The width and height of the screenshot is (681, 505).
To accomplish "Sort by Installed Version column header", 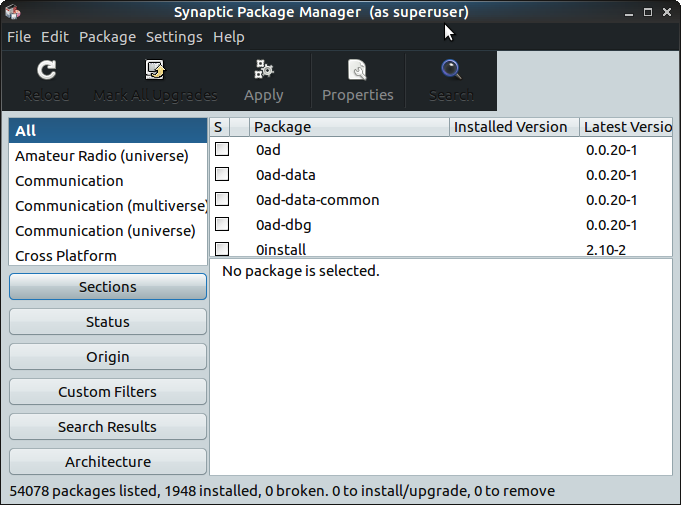I will pyautogui.click(x=514, y=127).
